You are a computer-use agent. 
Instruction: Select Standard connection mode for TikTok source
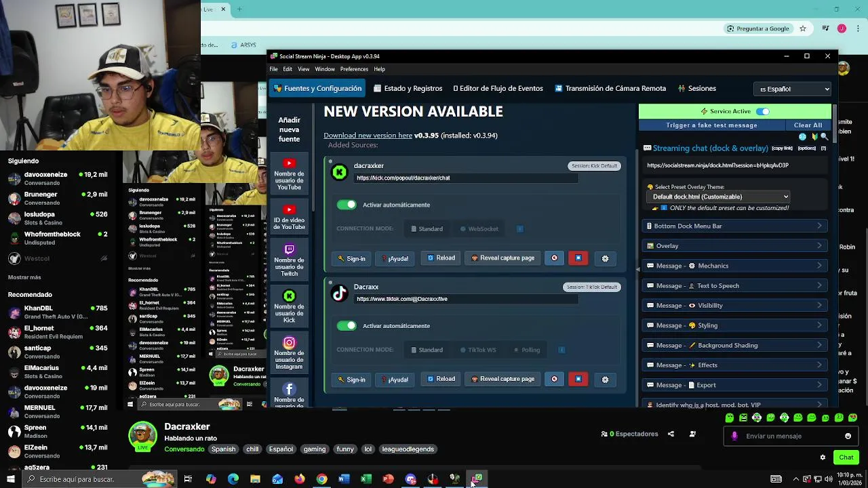427,350
